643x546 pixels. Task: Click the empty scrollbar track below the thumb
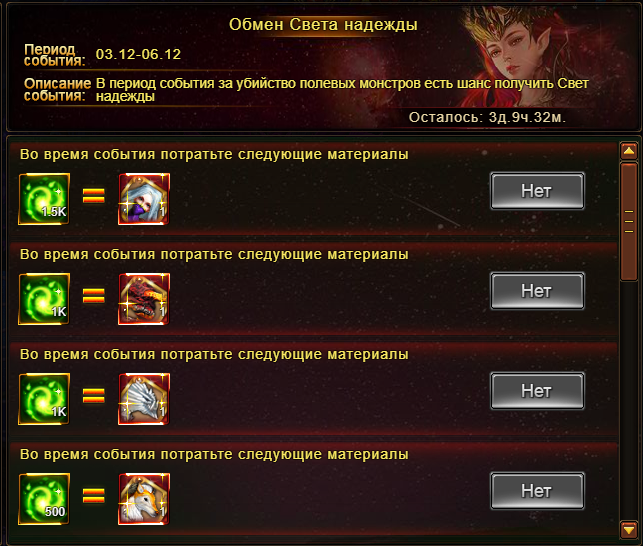pos(629,401)
